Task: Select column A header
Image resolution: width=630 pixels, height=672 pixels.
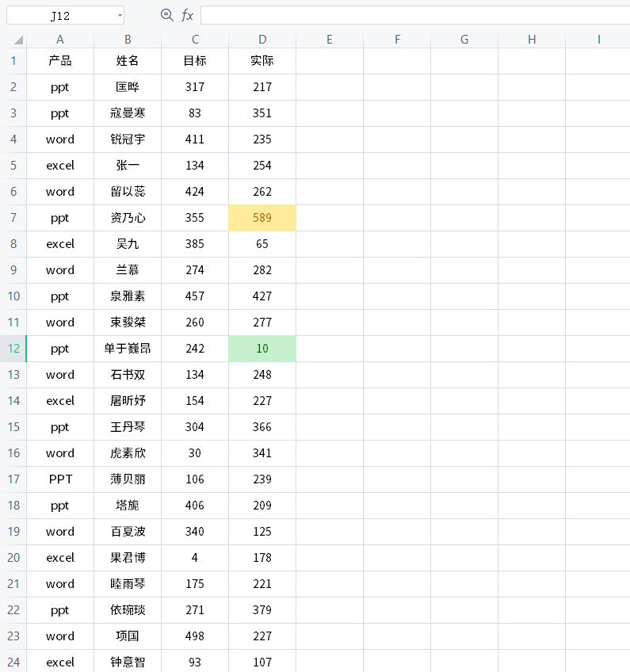Action: pos(60,40)
